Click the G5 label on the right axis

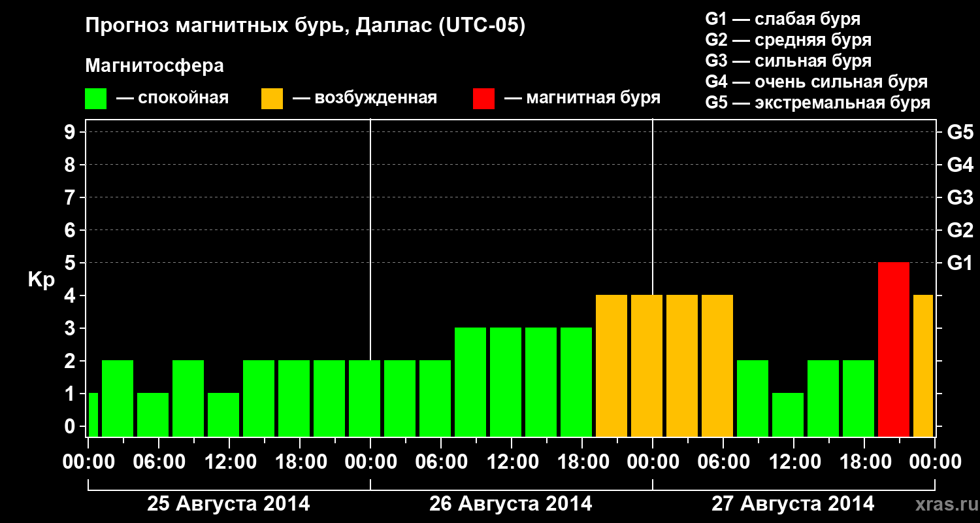960,132
